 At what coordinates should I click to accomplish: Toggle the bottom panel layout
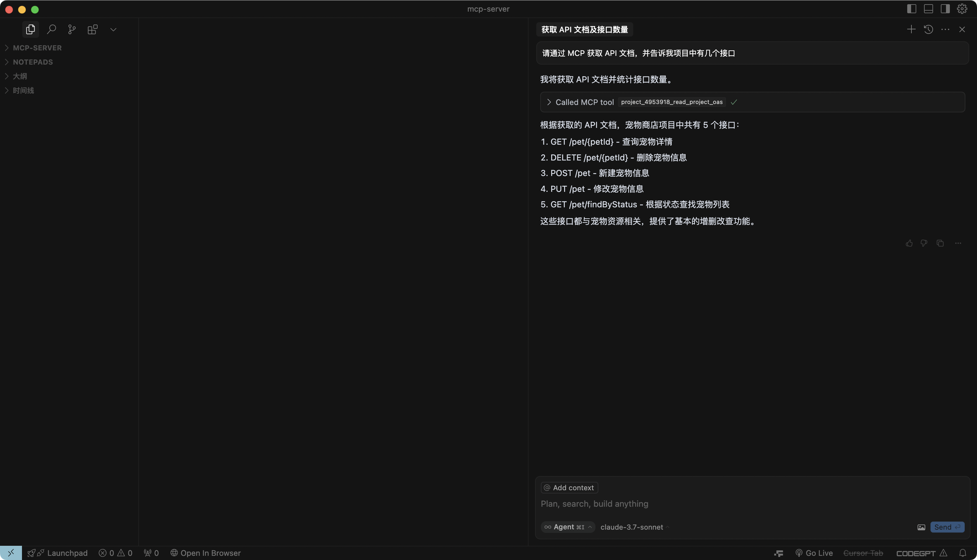tap(928, 9)
